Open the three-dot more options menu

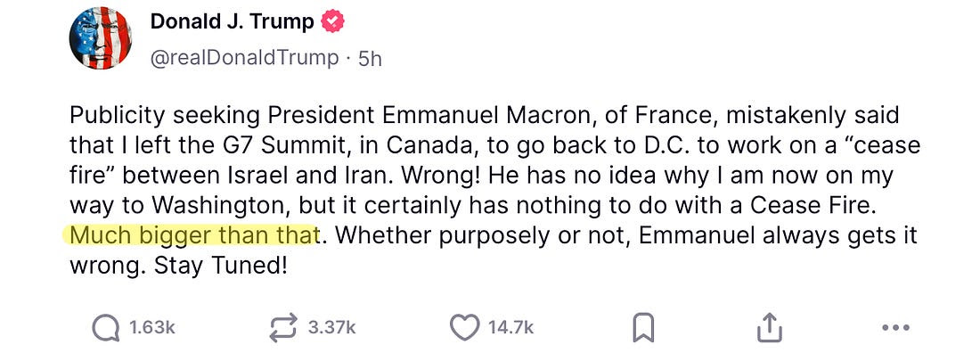[x=895, y=328]
